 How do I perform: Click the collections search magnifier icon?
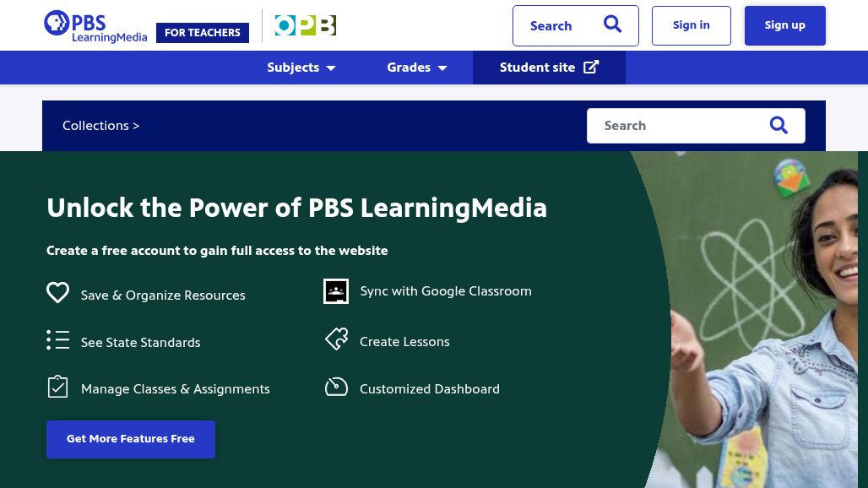click(778, 126)
